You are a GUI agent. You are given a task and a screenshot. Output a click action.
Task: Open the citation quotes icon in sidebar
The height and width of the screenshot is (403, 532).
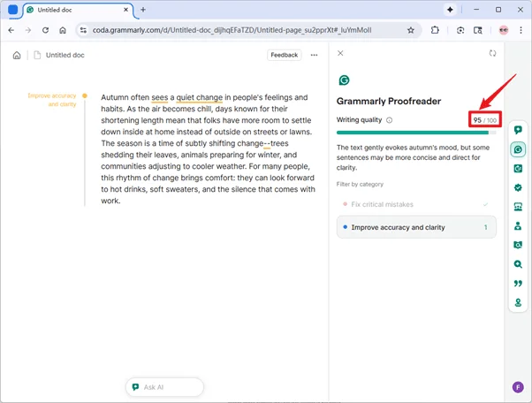518,284
